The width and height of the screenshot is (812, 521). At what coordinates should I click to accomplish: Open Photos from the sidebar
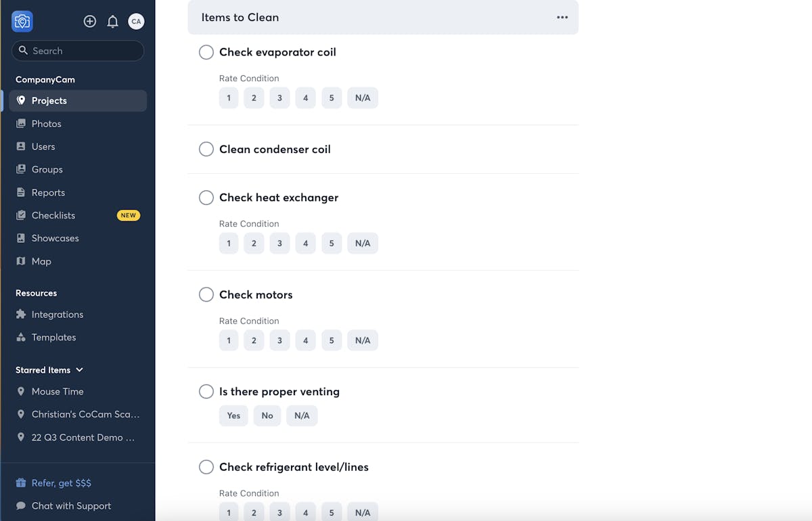tap(46, 124)
